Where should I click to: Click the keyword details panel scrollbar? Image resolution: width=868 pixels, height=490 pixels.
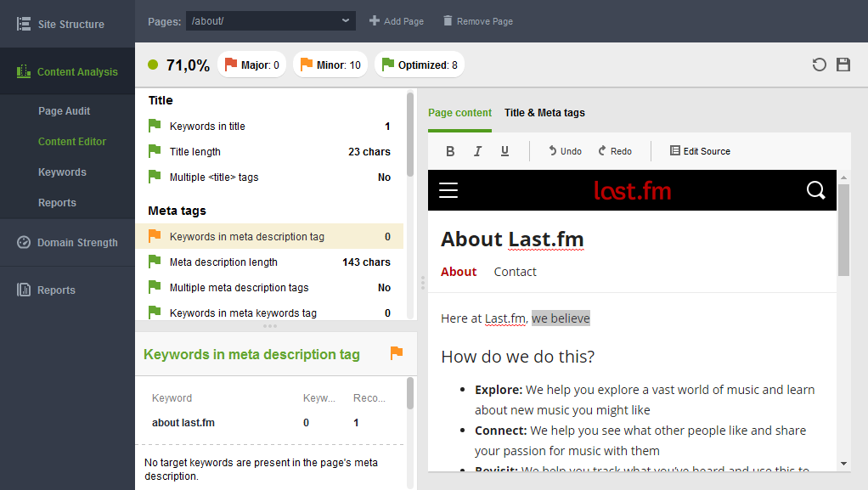tap(410, 394)
